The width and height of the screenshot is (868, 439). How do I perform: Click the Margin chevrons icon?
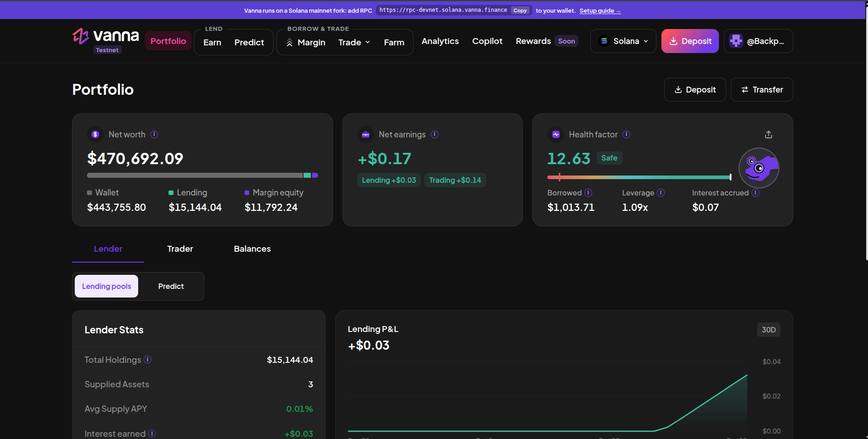289,42
